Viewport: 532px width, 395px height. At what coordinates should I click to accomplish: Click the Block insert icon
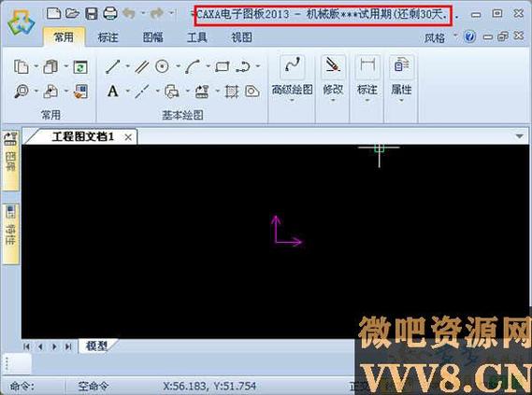click(x=172, y=92)
